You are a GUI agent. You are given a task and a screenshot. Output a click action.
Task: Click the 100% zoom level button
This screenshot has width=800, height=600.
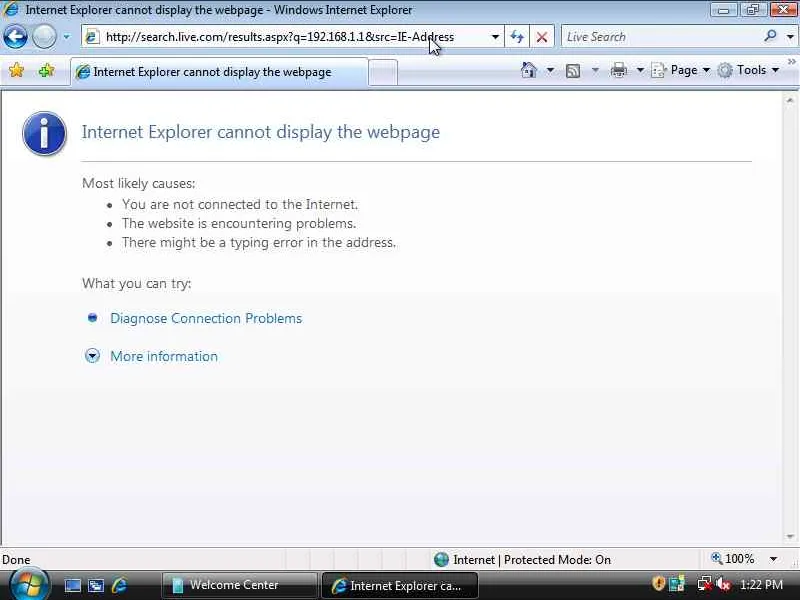pyautogui.click(x=733, y=559)
